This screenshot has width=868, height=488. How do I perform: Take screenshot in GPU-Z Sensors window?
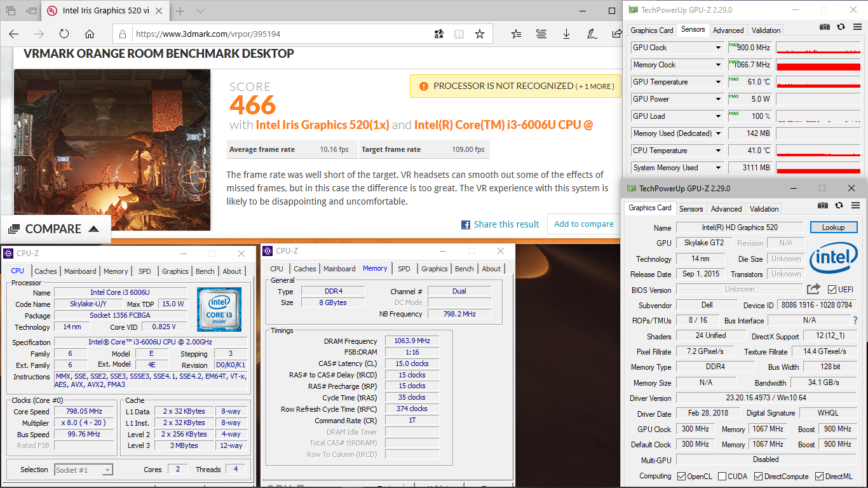click(824, 27)
